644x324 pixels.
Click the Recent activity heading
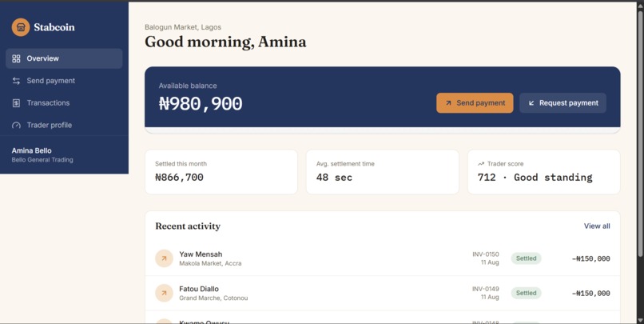click(x=188, y=226)
